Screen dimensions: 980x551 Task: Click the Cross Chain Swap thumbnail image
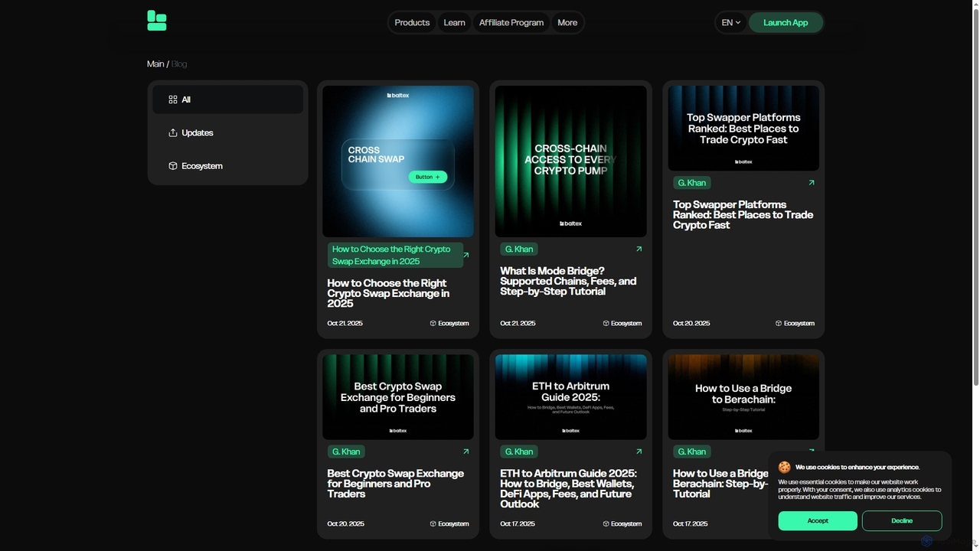tap(398, 161)
